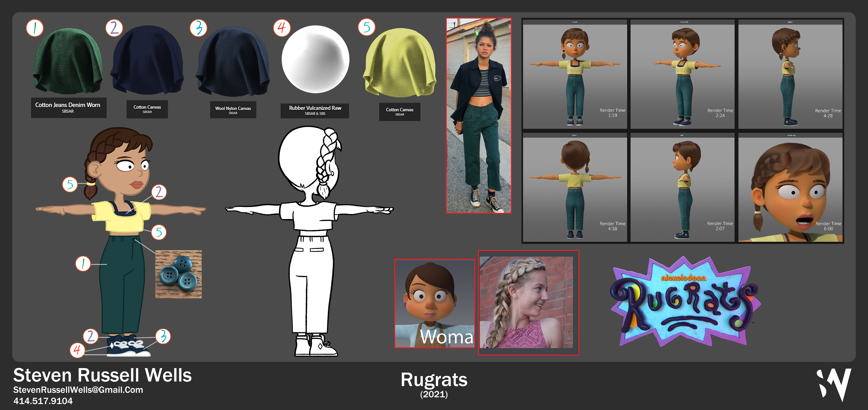868x410 pixels.
Task: Select the Back view render thumbnail
Action: click(575, 187)
